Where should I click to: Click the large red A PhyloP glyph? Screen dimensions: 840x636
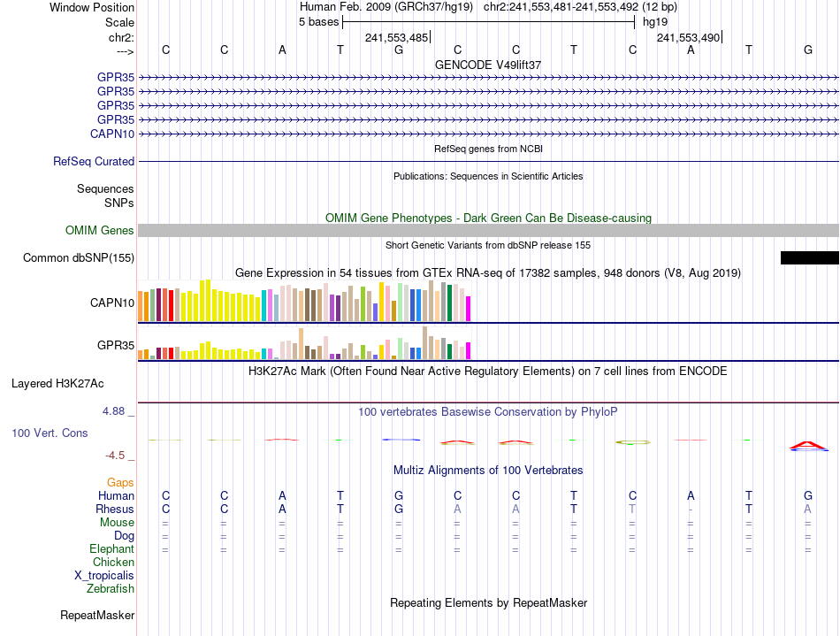(808, 446)
